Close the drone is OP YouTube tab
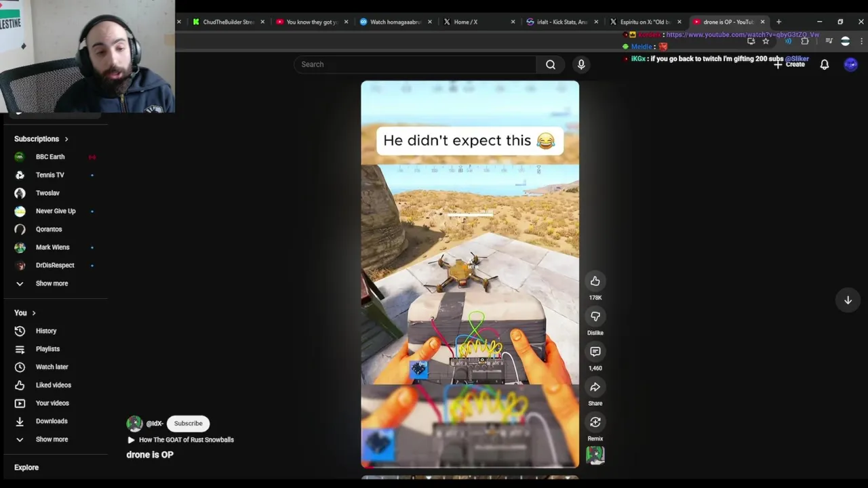868x488 pixels. 762,22
